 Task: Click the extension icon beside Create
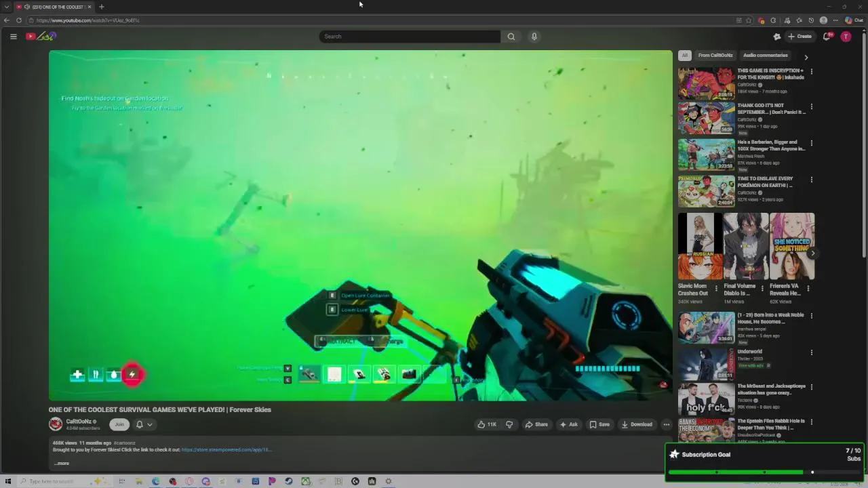pos(777,37)
